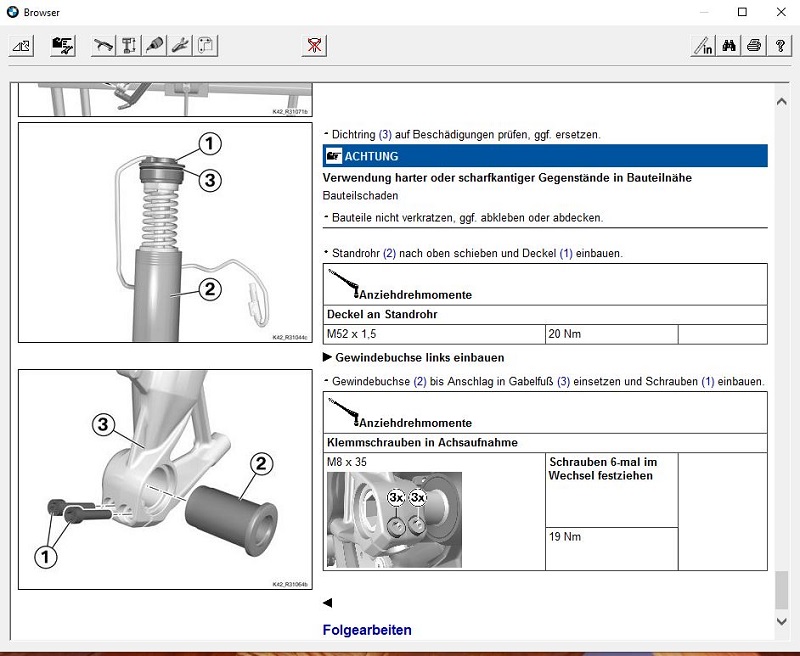Click the Folgearbeiten heading link
The width and height of the screenshot is (800, 656).
tap(366, 630)
